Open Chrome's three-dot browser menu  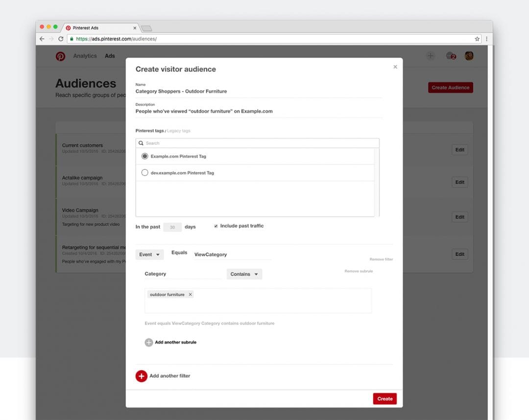click(x=486, y=38)
